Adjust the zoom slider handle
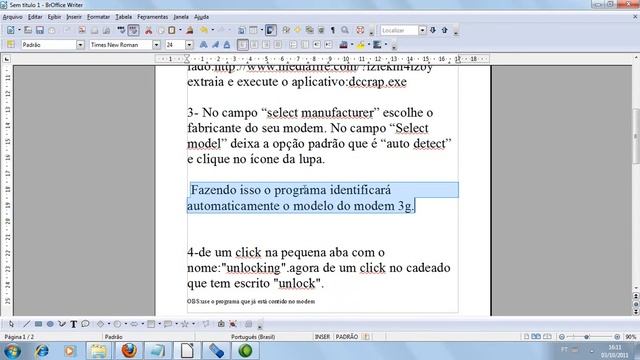Screen dimensions: 640x360 [587, 337]
